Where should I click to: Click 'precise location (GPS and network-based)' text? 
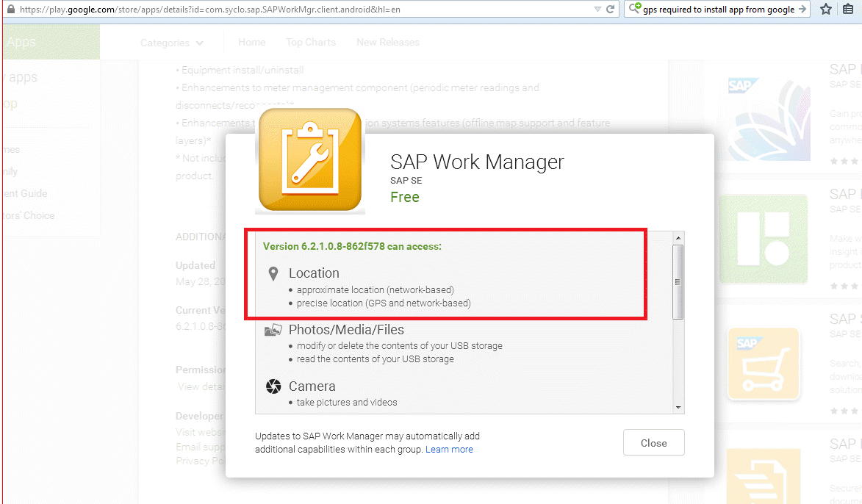(384, 303)
